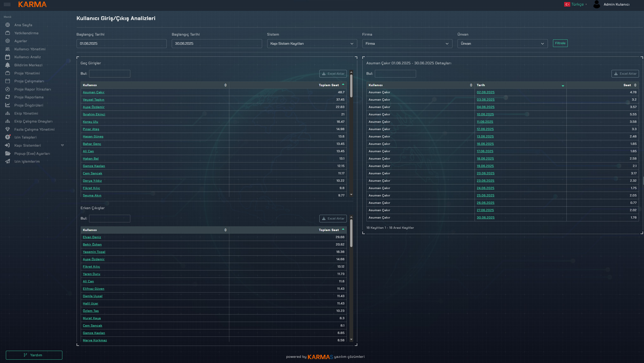Open Kullanıcı Yönetimi menu item

click(x=30, y=49)
